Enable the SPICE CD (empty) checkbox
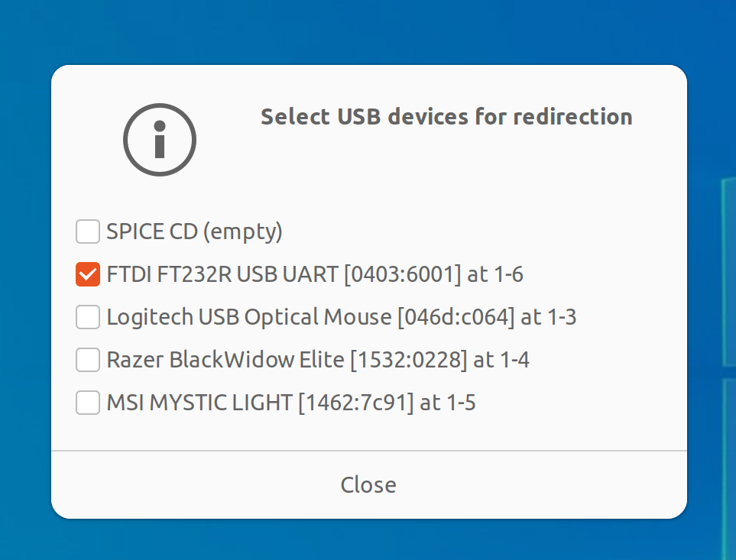 pyautogui.click(x=88, y=231)
